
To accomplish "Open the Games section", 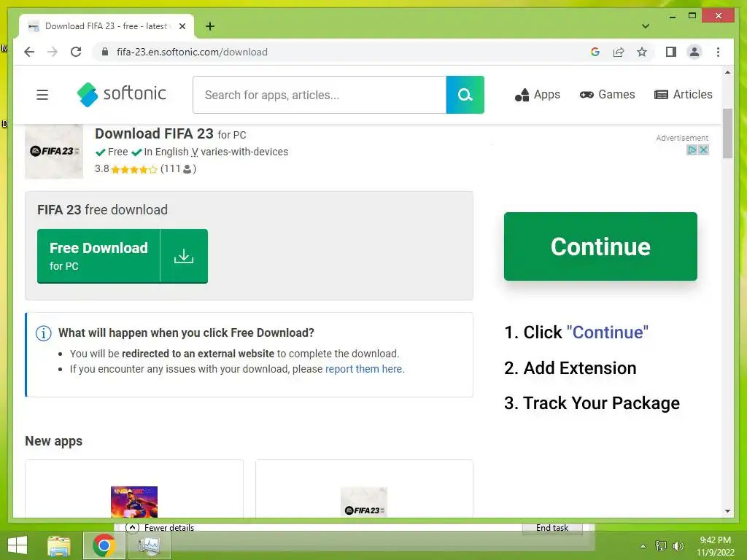I will 608,95.
